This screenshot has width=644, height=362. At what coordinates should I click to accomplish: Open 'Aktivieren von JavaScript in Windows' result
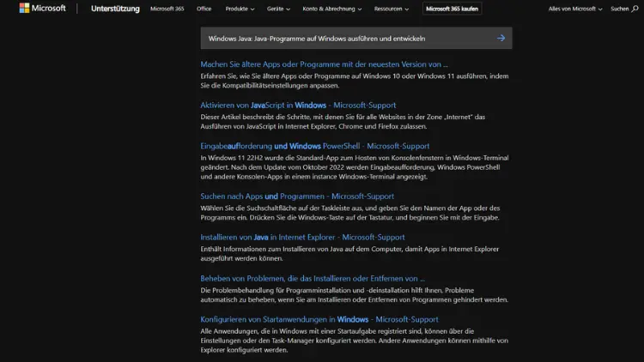298,105
